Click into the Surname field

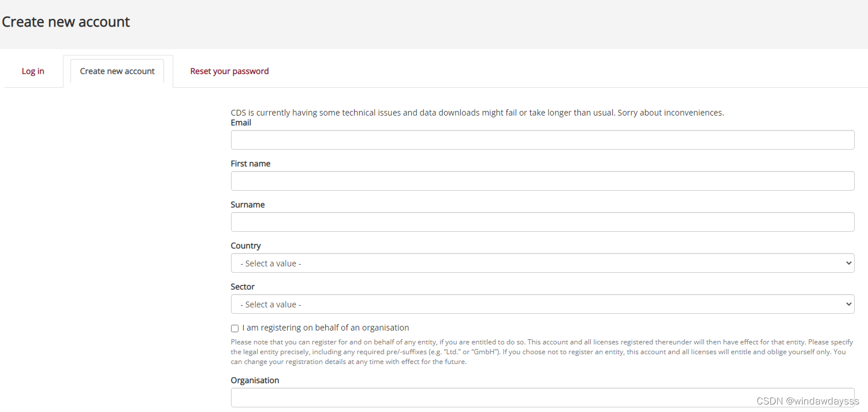click(542, 222)
